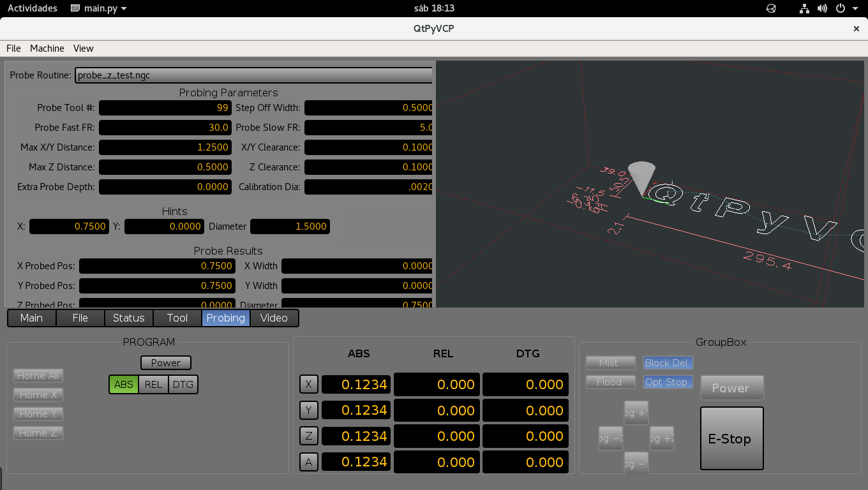Click the Z axis button in DRO

click(309, 436)
